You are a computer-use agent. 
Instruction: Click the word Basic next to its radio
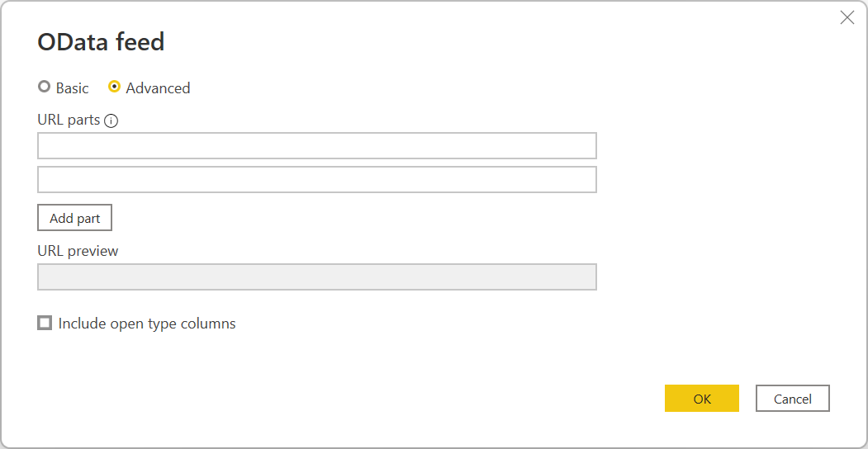tap(73, 88)
